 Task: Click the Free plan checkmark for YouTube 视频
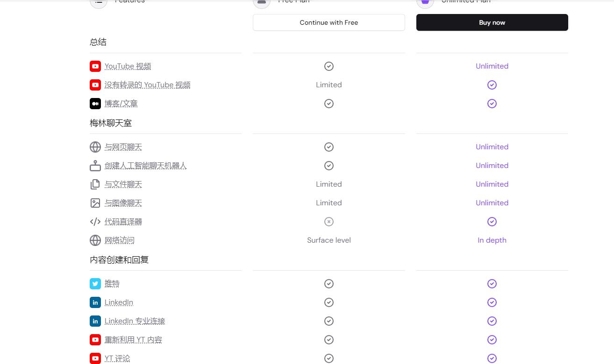tap(329, 66)
